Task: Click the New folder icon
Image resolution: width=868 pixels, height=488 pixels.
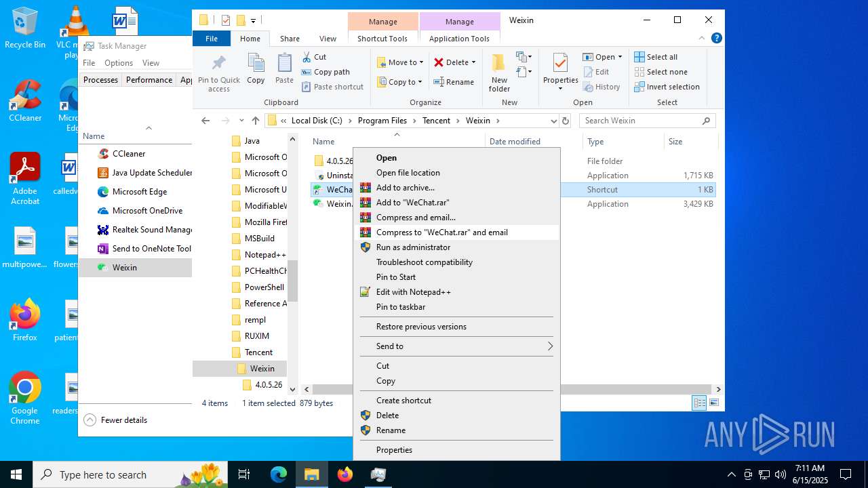Action: point(499,63)
